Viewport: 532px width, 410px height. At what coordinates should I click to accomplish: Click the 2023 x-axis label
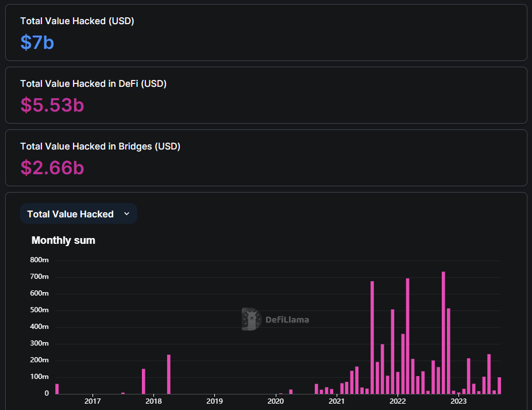click(458, 401)
